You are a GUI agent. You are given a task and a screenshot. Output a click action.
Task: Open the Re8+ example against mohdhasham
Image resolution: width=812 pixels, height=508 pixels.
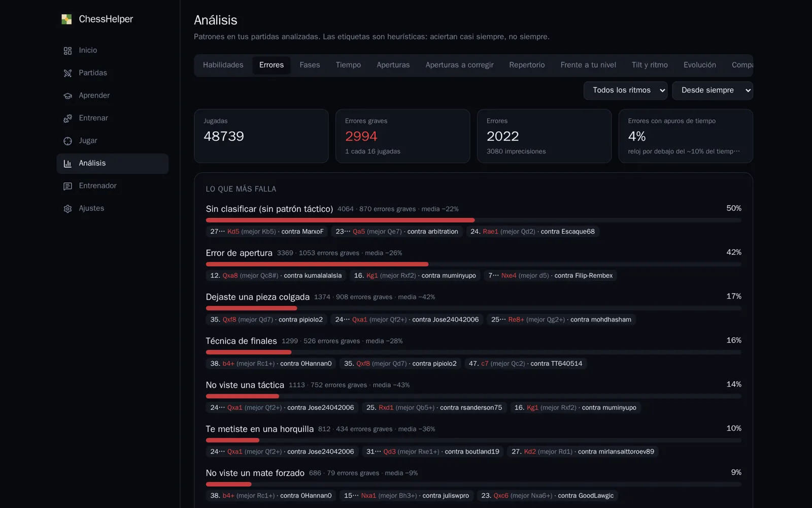(561, 320)
